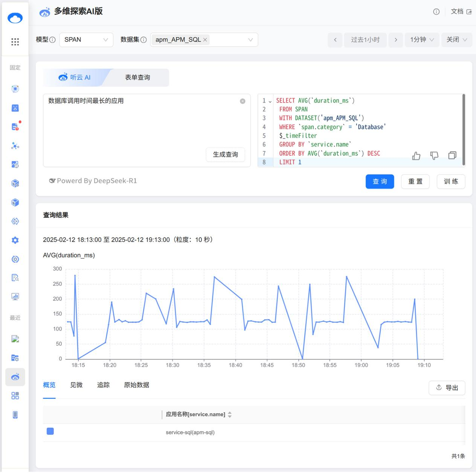Click the blue cloud logo in sidebar

15,18
